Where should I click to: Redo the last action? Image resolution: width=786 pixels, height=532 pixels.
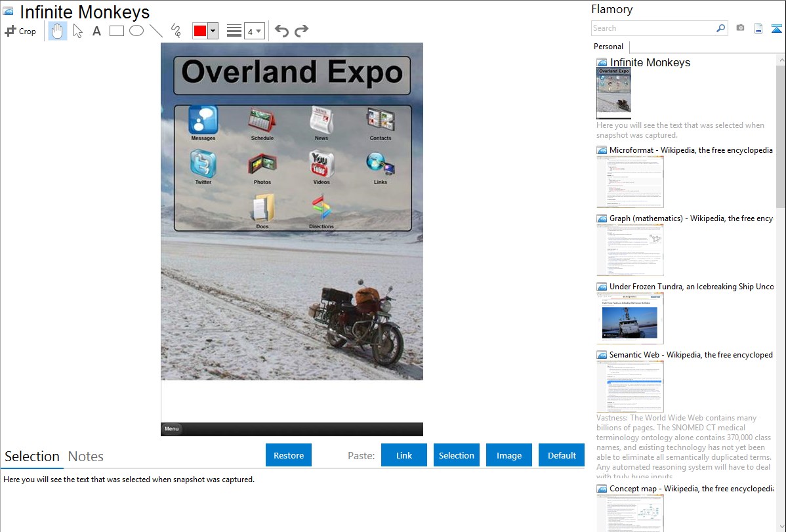coord(301,31)
